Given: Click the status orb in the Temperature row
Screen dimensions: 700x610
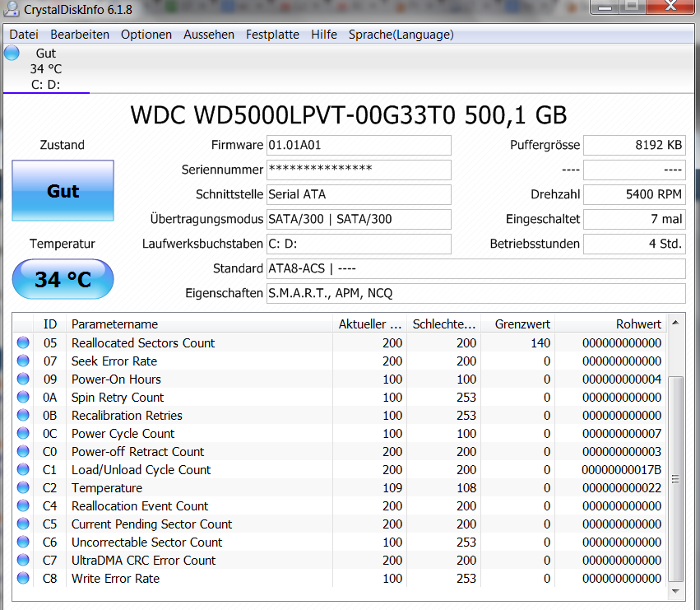Looking at the screenshot, I should 23,487.
